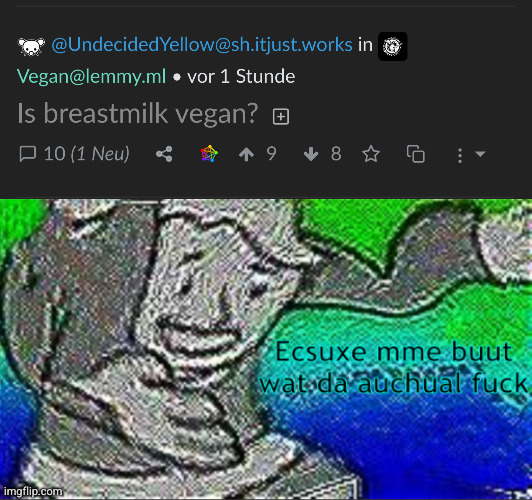The height and width of the screenshot is (500, 532).
Task: Open the three-dot more options menu
Action: point(460,155)
